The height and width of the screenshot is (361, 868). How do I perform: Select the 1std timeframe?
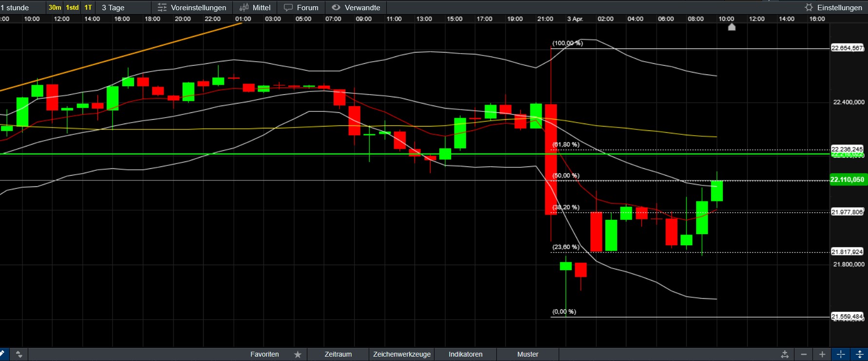coord(72,7)
